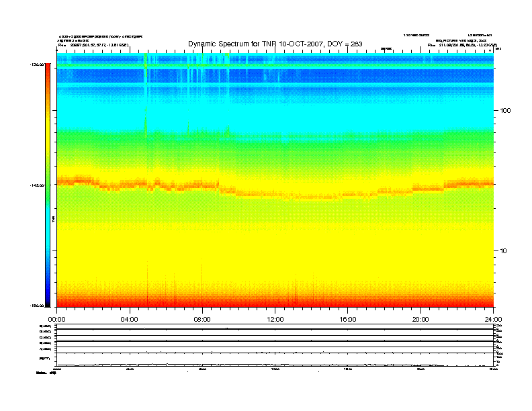Image resolution: width=532 pixels, height=411 pixels.
Task: Click the "12:00" time axis label
Action: 275,320
